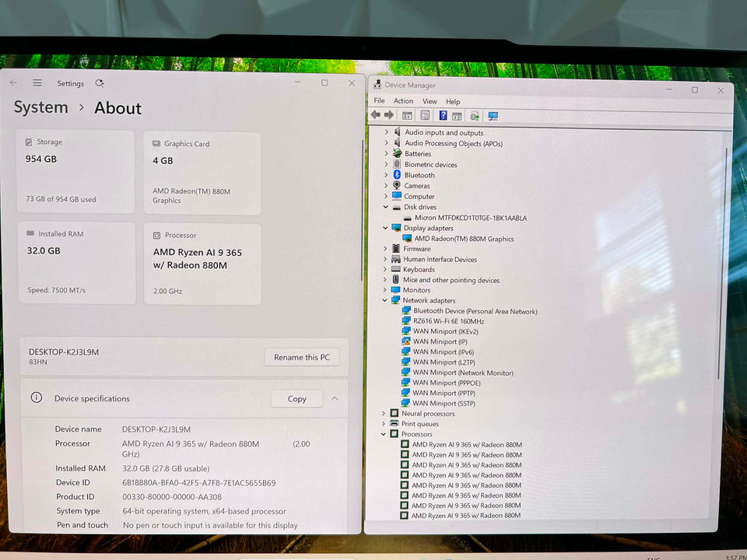Select the Keyboards category
Viewport: 747px width, 560px height.
[419, 270]
